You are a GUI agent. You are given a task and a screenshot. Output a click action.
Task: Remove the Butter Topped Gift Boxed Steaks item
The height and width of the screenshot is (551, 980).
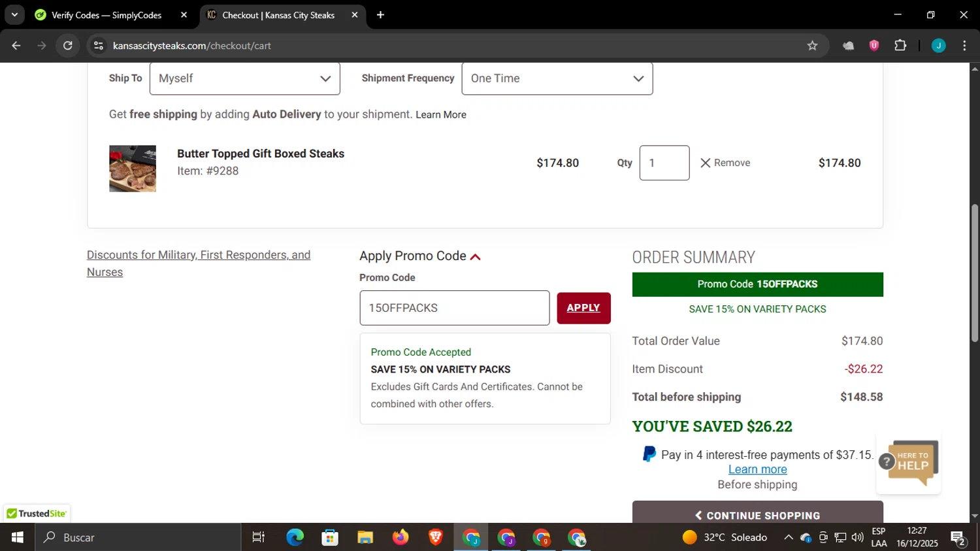725,163
